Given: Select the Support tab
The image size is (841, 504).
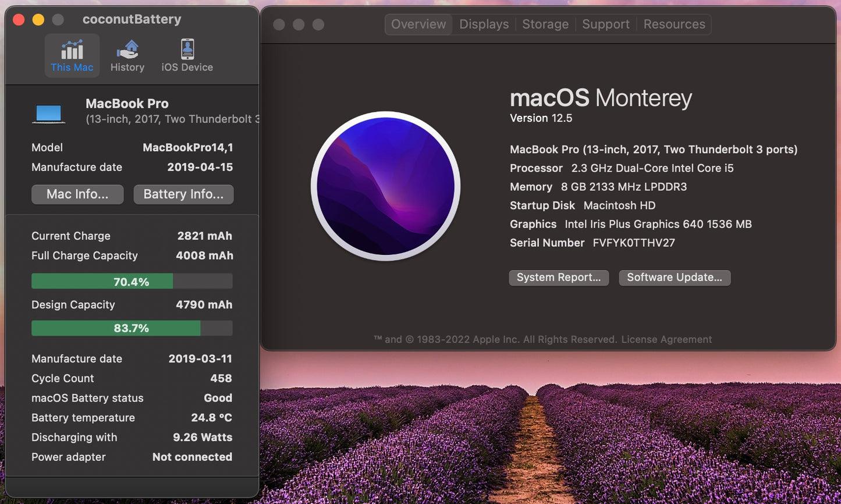Looking at the screenshot, I should coord(606,24).
